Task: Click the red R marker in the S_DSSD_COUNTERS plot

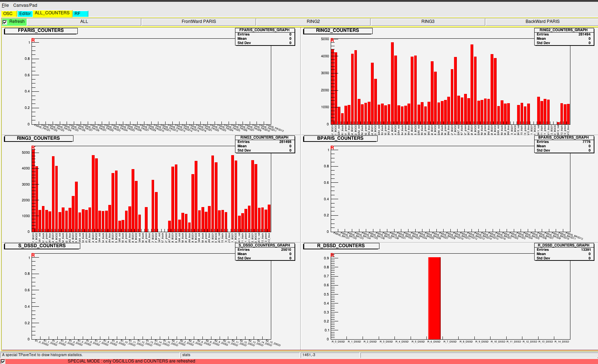Action: point(33,255)
